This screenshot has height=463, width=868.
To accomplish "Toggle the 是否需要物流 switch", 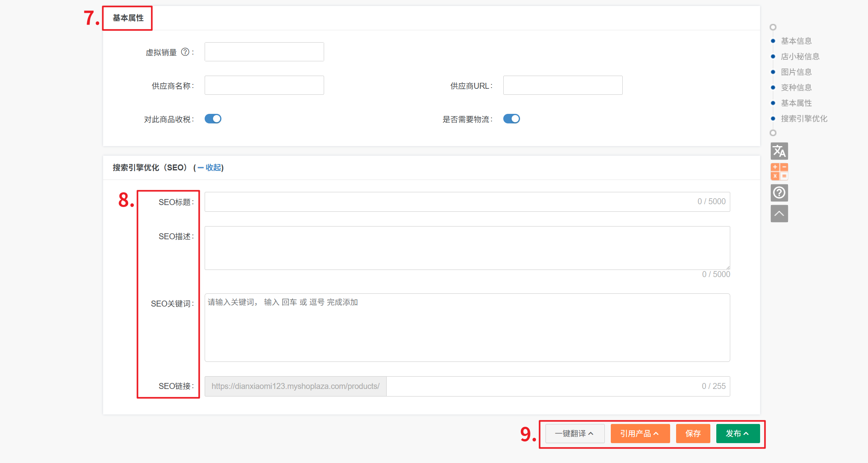I will (x=512, y=119).
